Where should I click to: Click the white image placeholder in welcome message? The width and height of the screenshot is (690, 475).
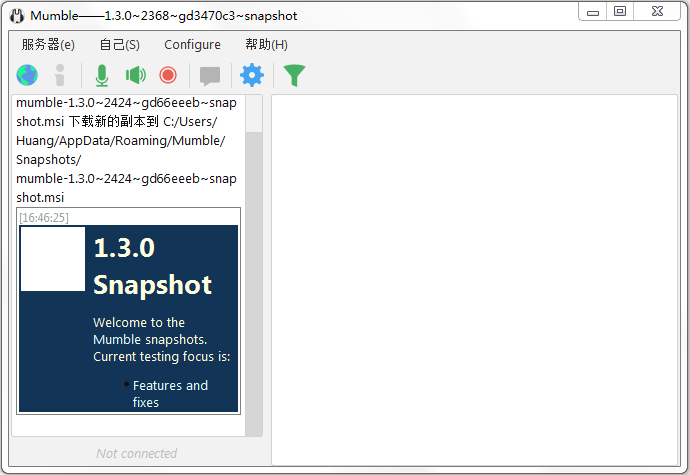(x=53, y=259)
